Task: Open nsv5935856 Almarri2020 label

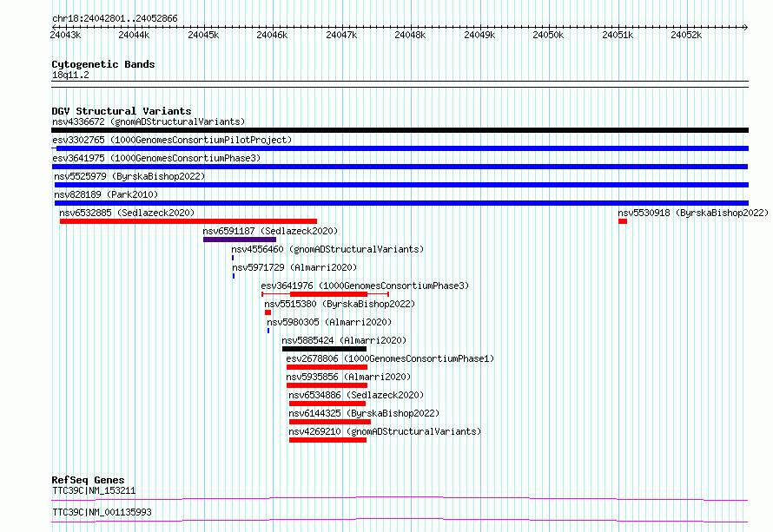Action: tap(348, 377)
